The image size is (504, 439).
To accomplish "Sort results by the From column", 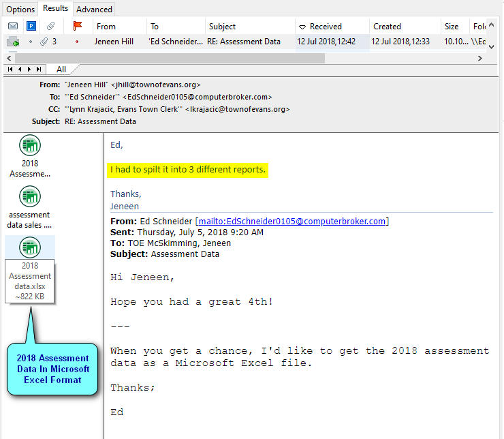I will tap(119, 27).
